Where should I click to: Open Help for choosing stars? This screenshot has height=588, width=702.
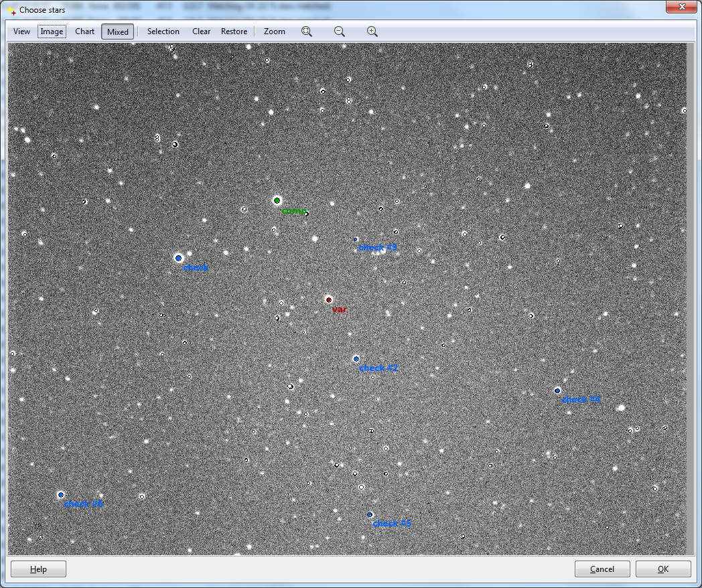(38, 569)
